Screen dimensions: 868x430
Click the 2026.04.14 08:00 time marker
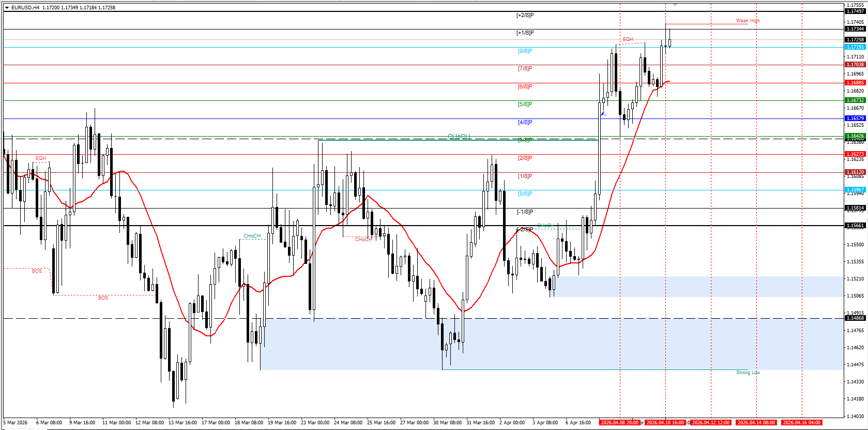756,423
